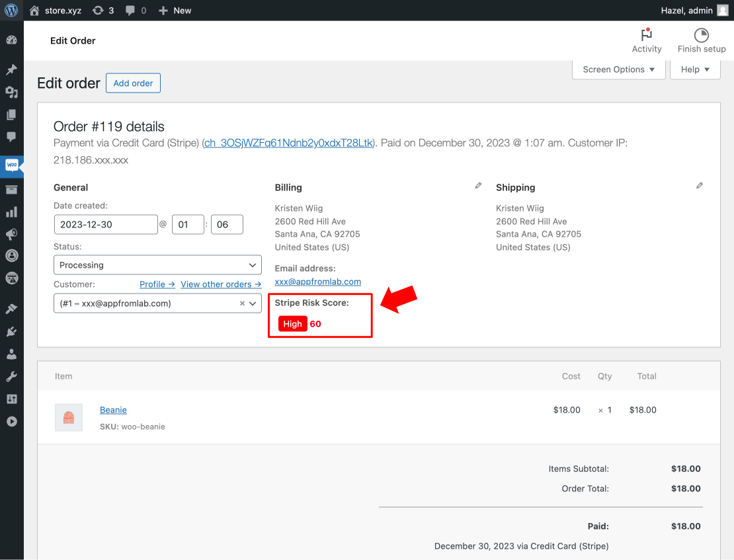Screen dimensions: 734x560
Task: Click the store.xyz home icon
Action: coord(34,11)
